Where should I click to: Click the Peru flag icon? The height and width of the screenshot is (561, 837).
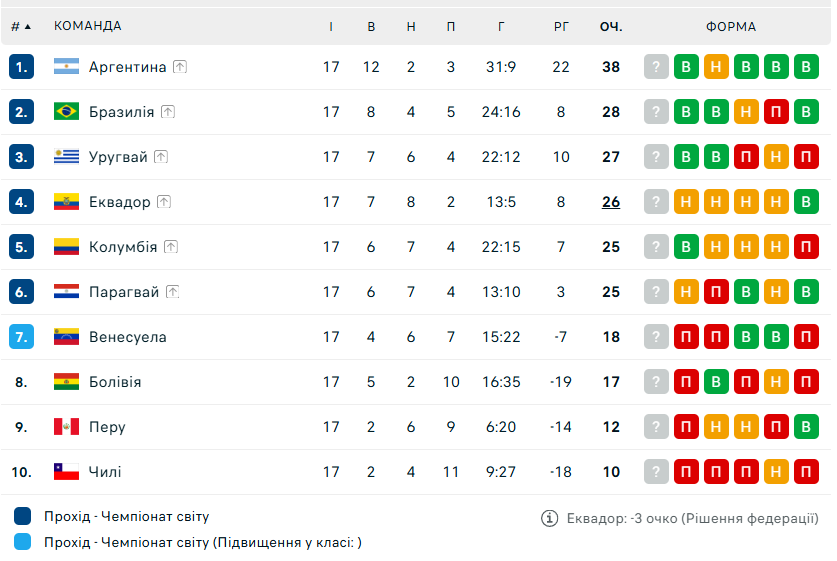click(x=66, y=427)
